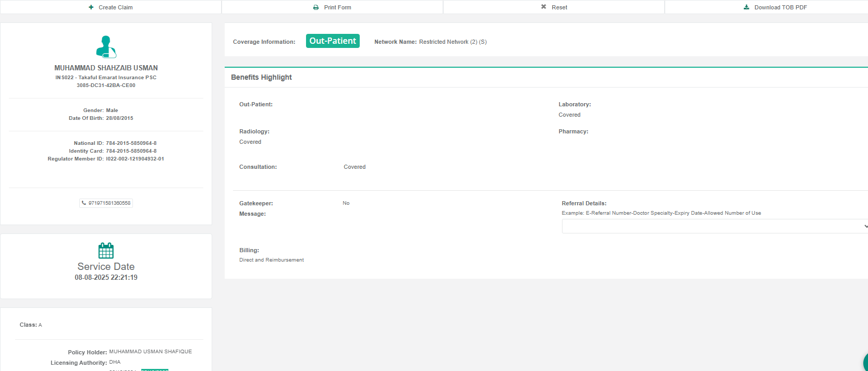Click the Restricted Network (2) (S) text
868x371 pixels.
pyautogui.click(x=453, y=42)
